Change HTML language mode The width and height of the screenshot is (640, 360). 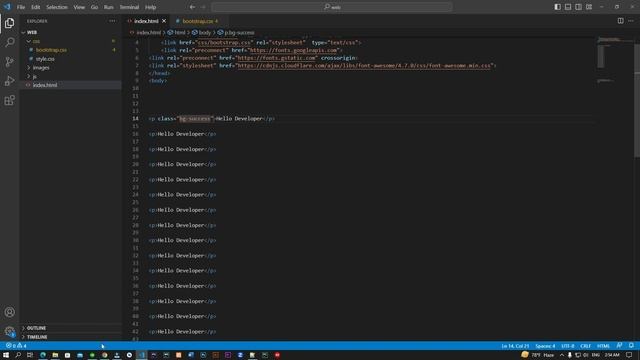click(x=603, y=346)
